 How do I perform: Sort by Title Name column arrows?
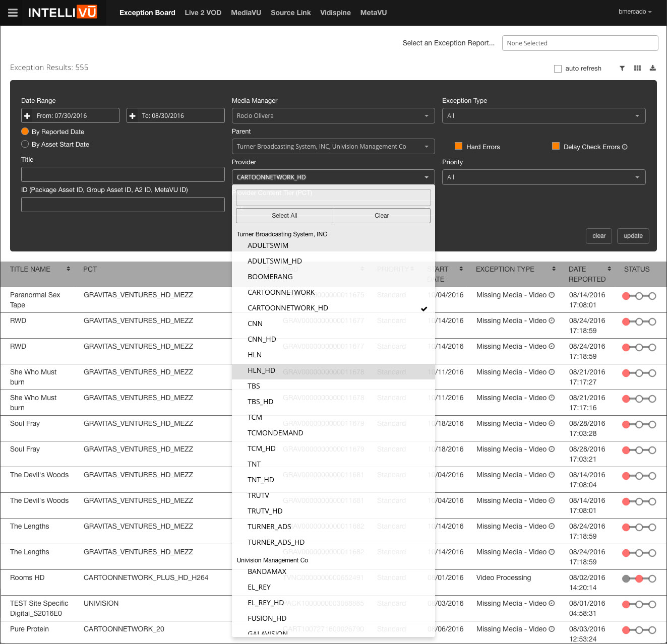pos(68,269)
